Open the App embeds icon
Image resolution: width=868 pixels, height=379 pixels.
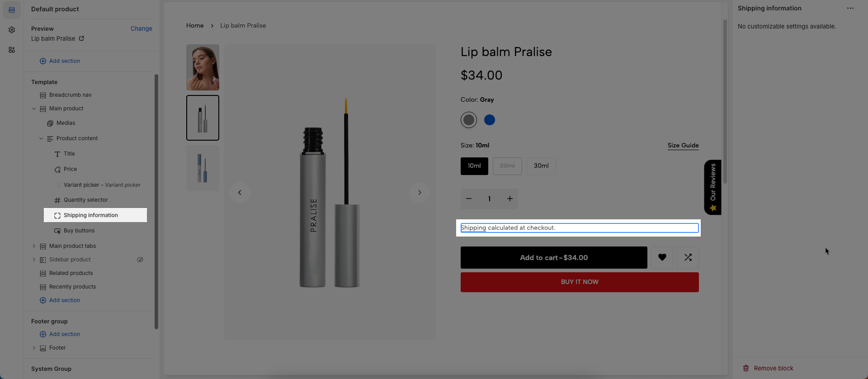click(12, 50)
